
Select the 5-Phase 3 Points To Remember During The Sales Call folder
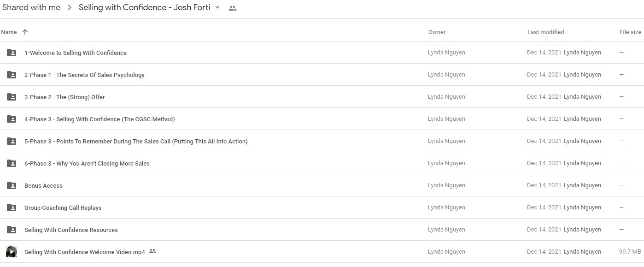[x=322, y=141]
